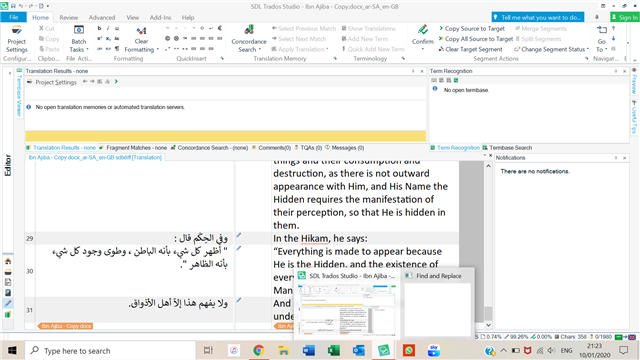Expand Concordance Search dropdown arrow
Viewport: 640px width, 360px height.
(x=260, y=49)
